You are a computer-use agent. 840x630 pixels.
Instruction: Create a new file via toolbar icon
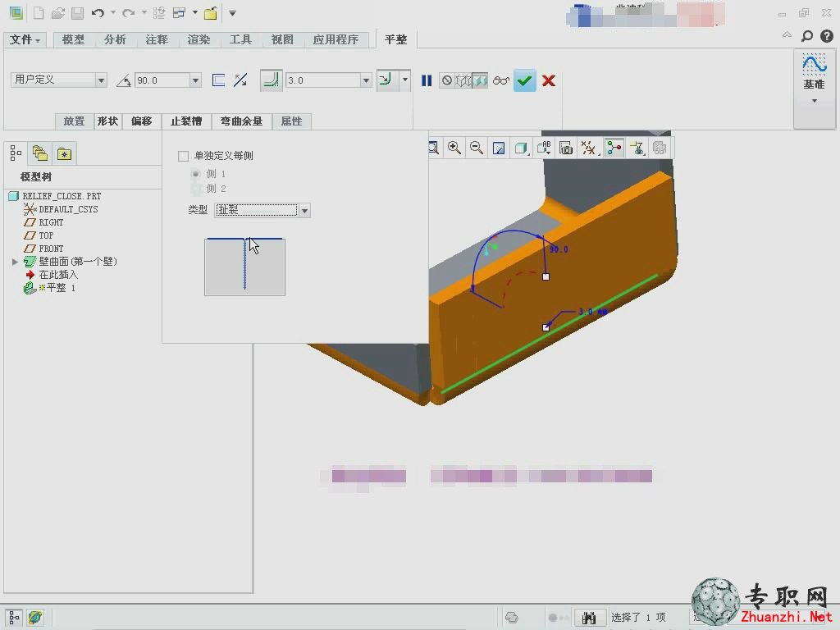(x=39, y=13)
